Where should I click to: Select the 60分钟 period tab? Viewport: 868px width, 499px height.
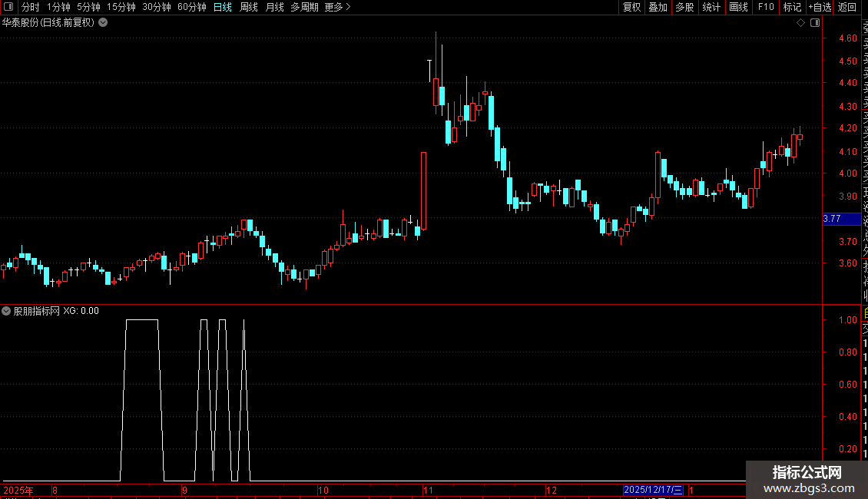pyautogui.click(x=192, y=7)
